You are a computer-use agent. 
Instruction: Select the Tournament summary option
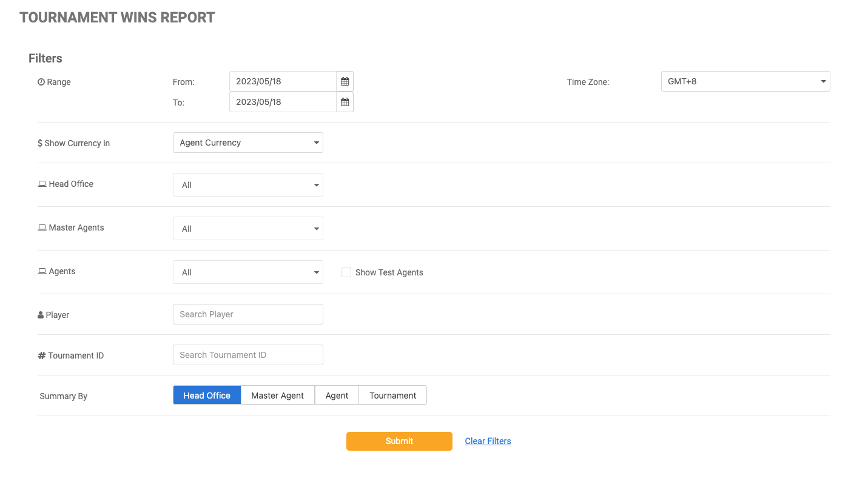pyautogui.click(x=392, y=396)
